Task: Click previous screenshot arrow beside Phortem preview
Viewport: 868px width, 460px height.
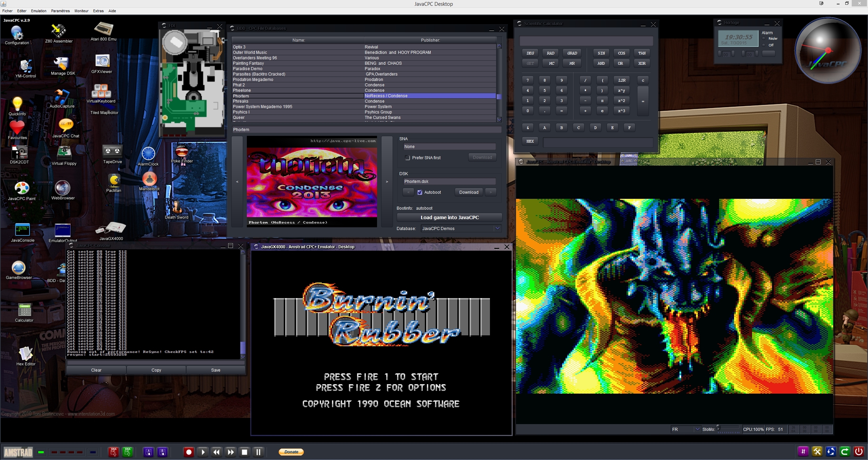Action: click(x=237, y=182)
